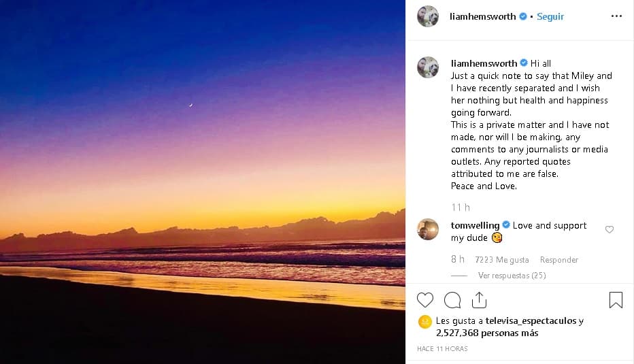Click Responder under tomwelling's comment
Viewport: 634px width, 364px height.
[559, 260]
